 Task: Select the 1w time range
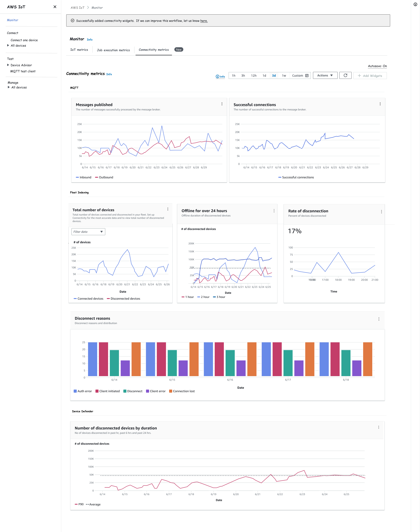284,76
